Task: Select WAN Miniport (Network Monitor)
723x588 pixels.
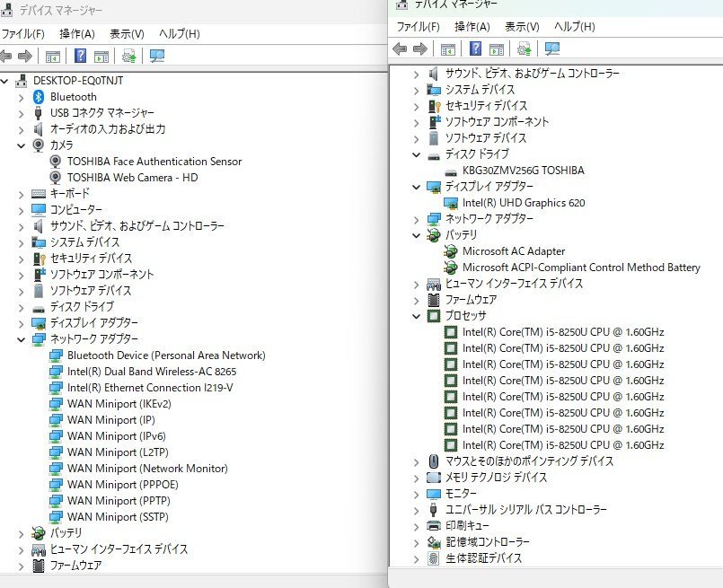Action: (147, 469)
